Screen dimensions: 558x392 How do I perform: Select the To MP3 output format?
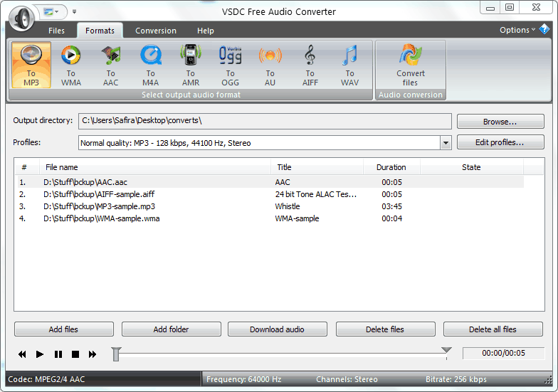(x=31, y=65)
